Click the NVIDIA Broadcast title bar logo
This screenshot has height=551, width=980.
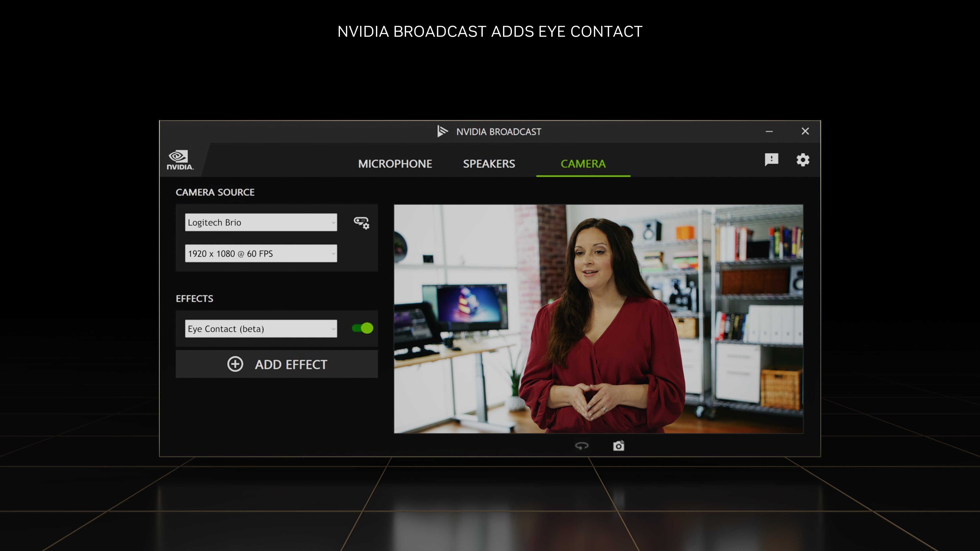pyautogui.click(x=443, y=131)
